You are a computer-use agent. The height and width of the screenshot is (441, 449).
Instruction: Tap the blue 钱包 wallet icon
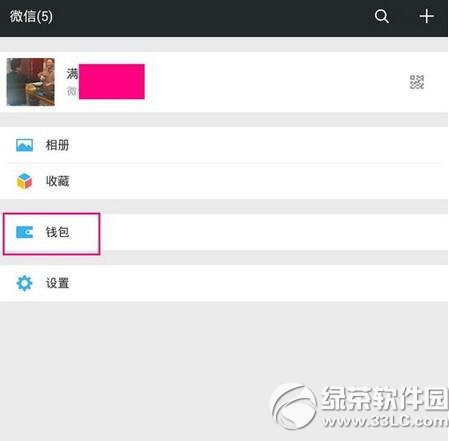tap(25, 232)
